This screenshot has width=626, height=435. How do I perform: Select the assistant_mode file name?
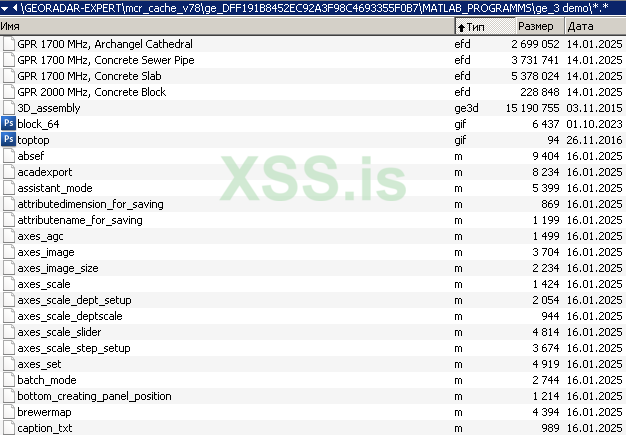click(55, 188)
